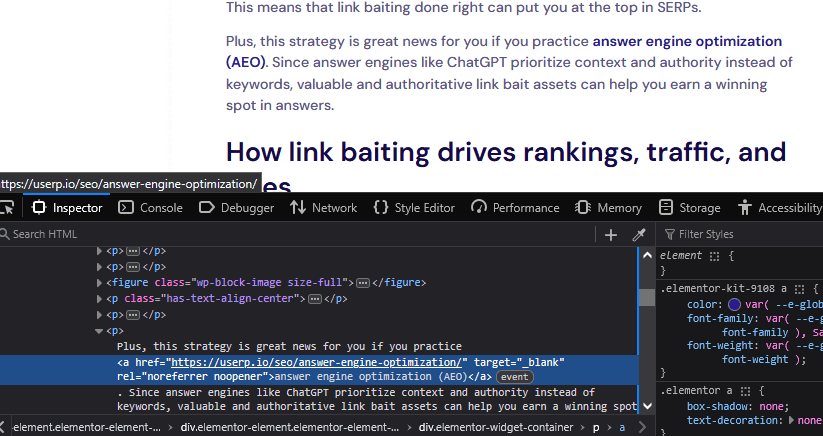Open the Debugger tab

click(x=236, y=208)
